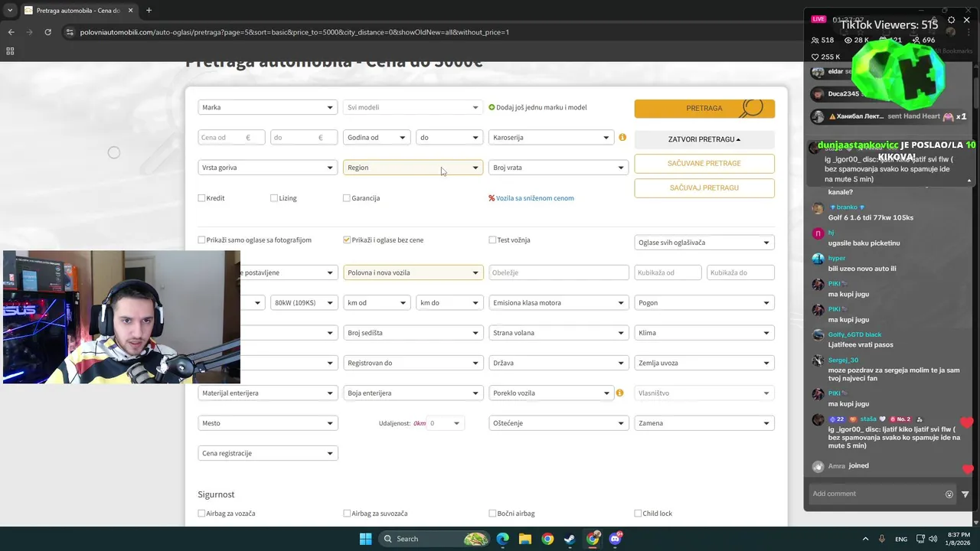Tick the Test vožnja checkbox
Screen dimensions: 980x551
pyautogui.click(x=492, y=240)
